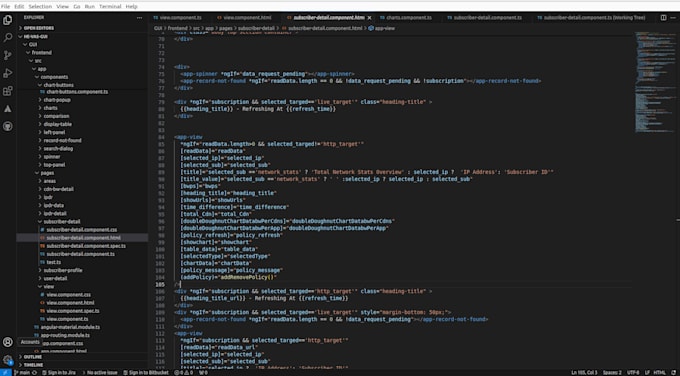
Task: Open the Search view in activity bar
Action: tap(7, 38)
